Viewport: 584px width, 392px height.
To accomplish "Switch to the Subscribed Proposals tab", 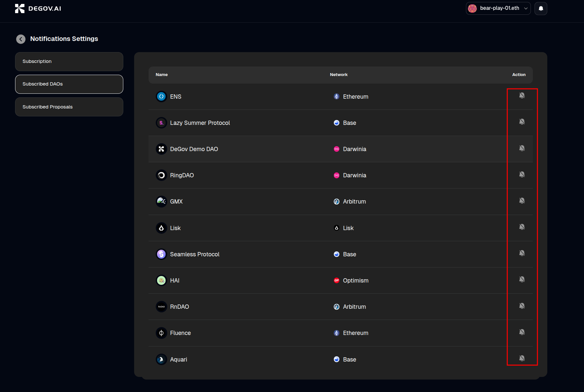I will tap(69, 107).
